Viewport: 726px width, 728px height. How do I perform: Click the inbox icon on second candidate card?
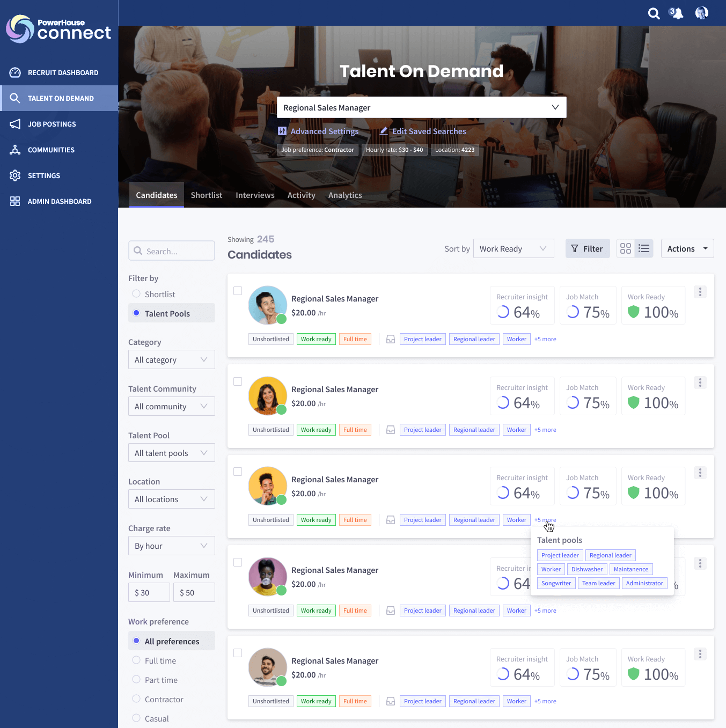pos(391,430)
